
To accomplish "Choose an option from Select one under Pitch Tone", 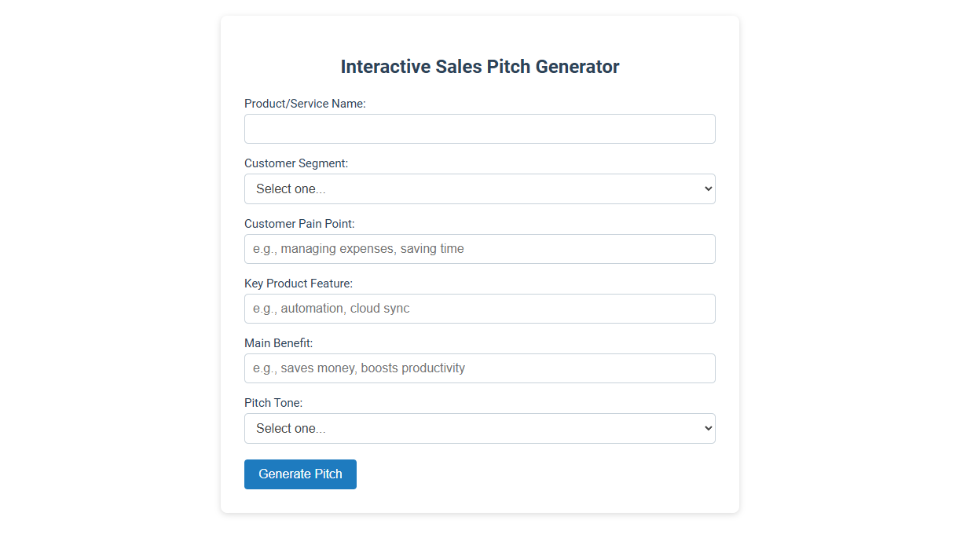I will click(479, 428).
